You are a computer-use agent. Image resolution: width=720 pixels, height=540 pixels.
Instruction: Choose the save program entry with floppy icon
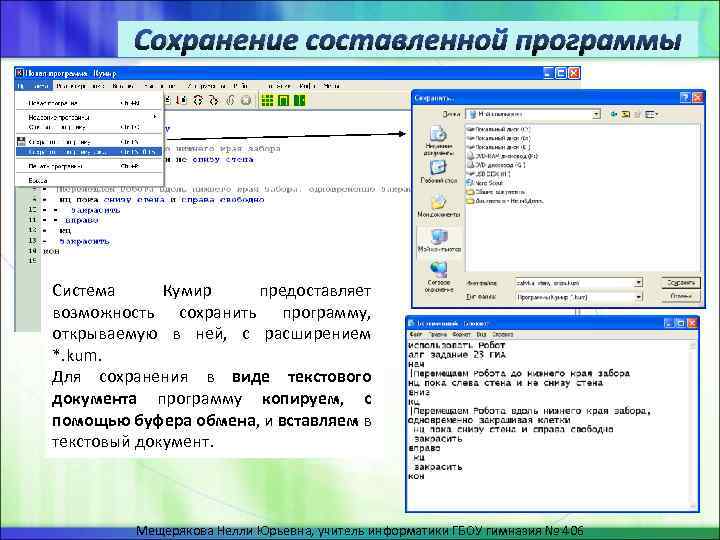pyautogui.click(x=89, y=142)
